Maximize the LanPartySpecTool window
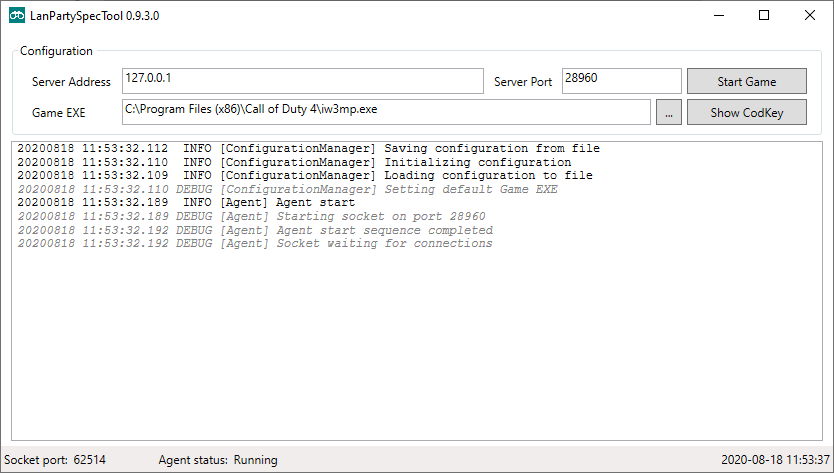The height and width of the screenshot is (473, 834). (763, 16)
